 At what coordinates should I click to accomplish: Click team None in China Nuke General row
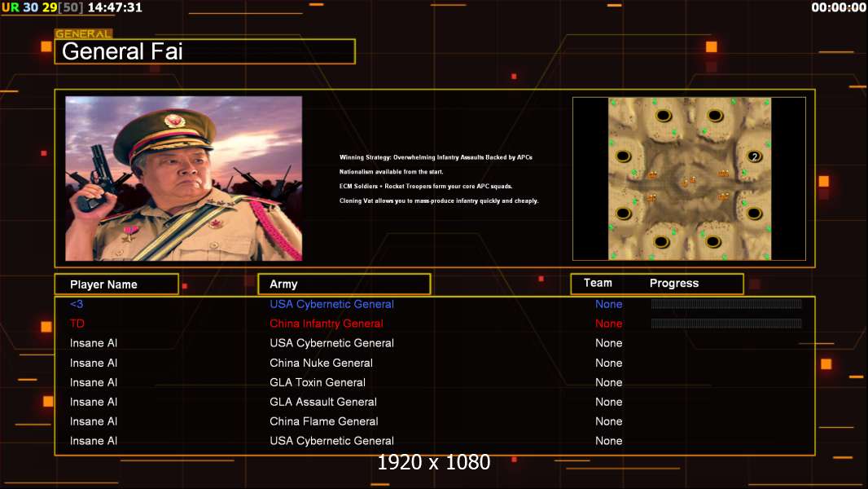point(608,363)
